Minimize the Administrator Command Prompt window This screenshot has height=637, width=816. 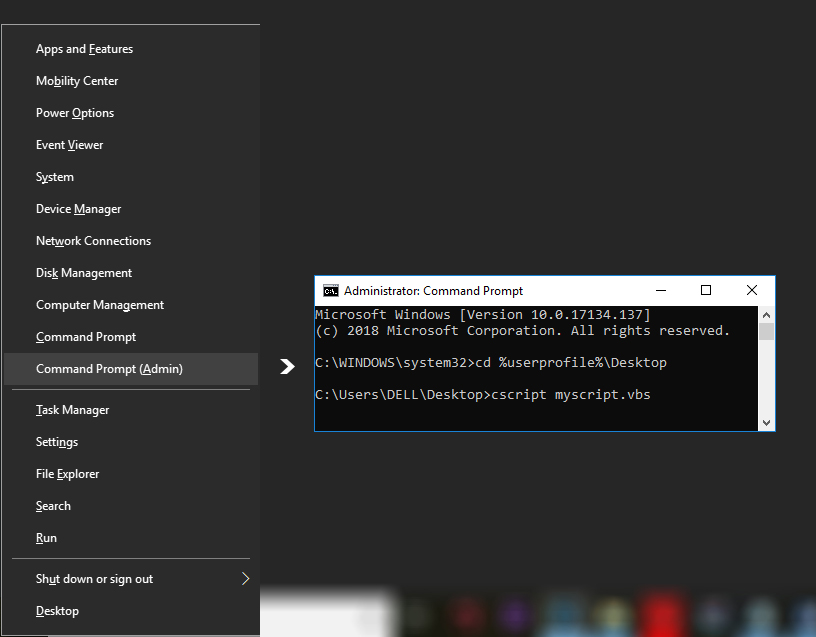[660, 290]
